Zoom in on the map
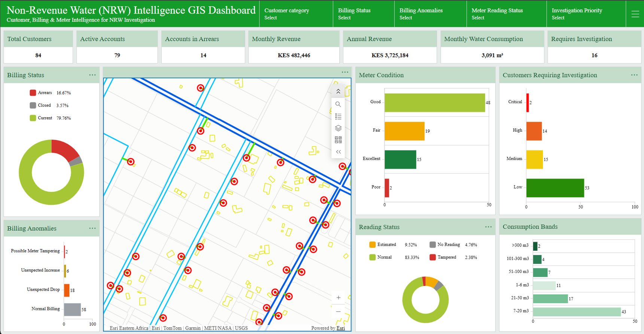Screen dimensions: 644x334 click(x=338, y=298)
